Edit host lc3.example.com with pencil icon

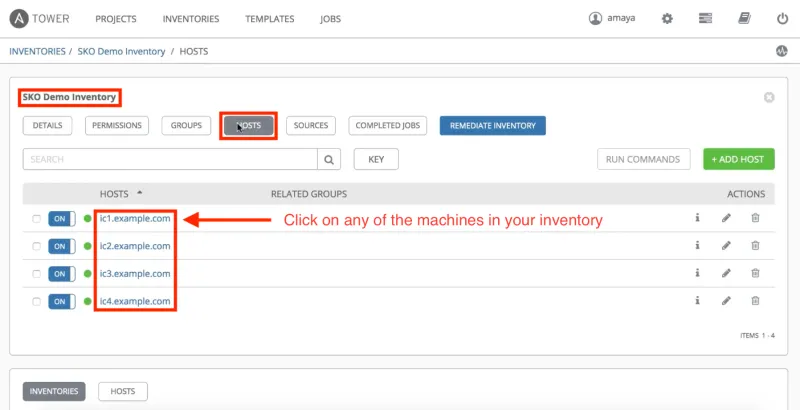tap(726, 273)
